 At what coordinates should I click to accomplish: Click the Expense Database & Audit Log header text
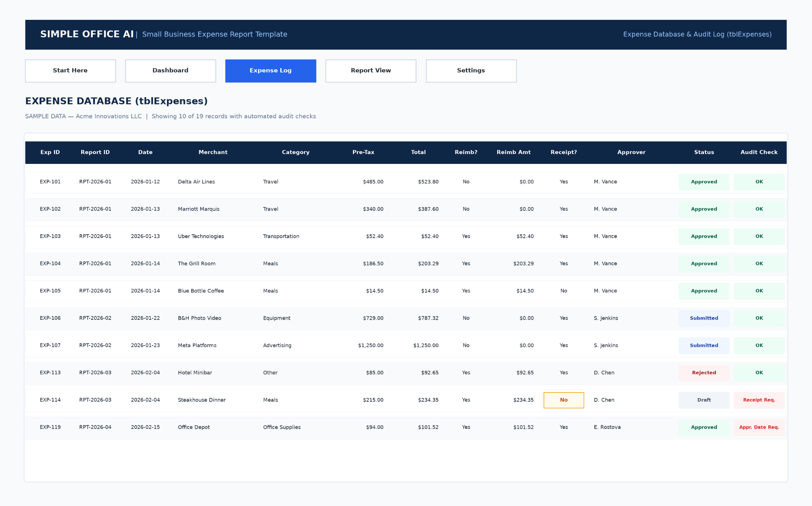pyautogui.click(x=697, y=35)
